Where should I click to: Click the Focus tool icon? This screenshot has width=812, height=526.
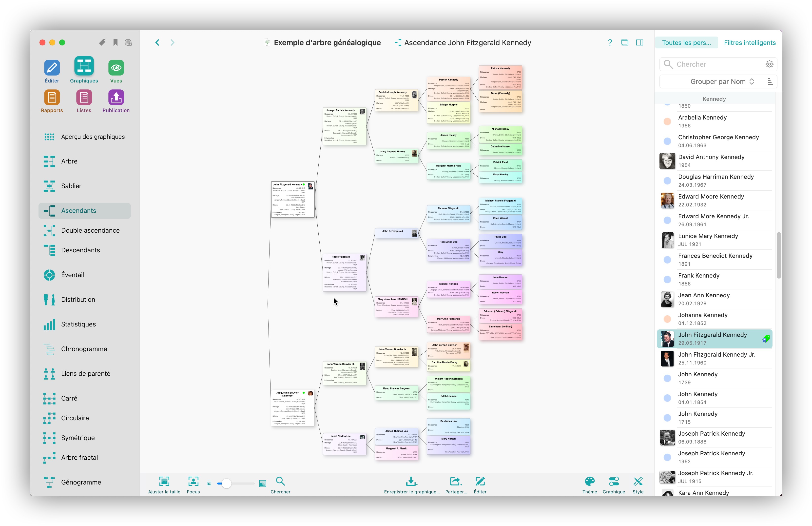[193, 481]
